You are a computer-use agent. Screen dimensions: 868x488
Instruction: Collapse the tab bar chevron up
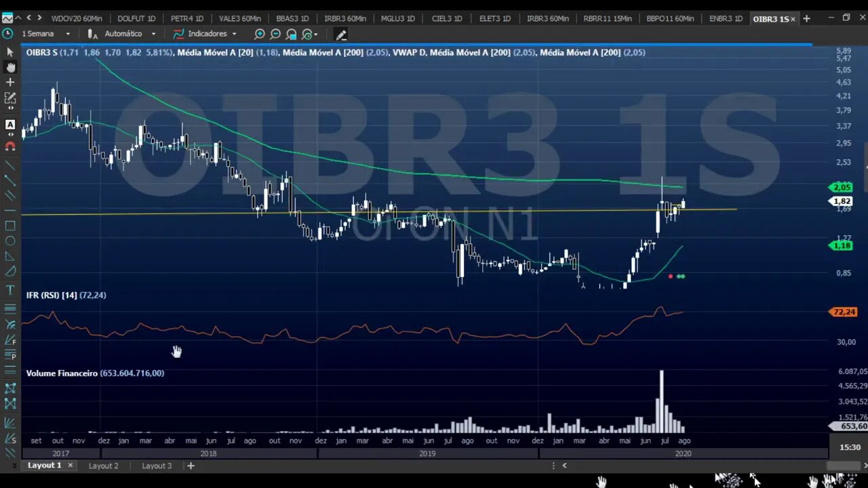click(x=18, y=18)
